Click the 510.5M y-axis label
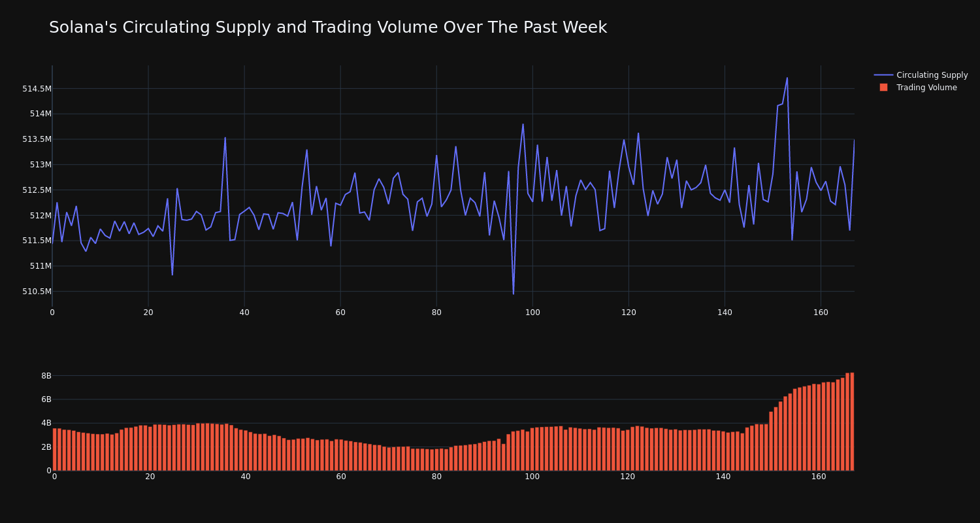Image resolution: width=980 pixels, height=523 pixels. (x=37, y=292)
